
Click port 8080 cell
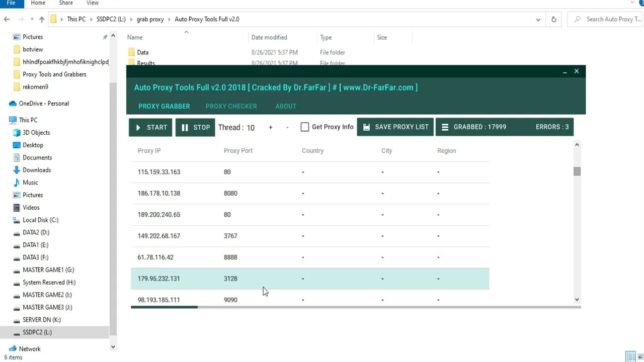pyautogui.click(x=230, y=193)
